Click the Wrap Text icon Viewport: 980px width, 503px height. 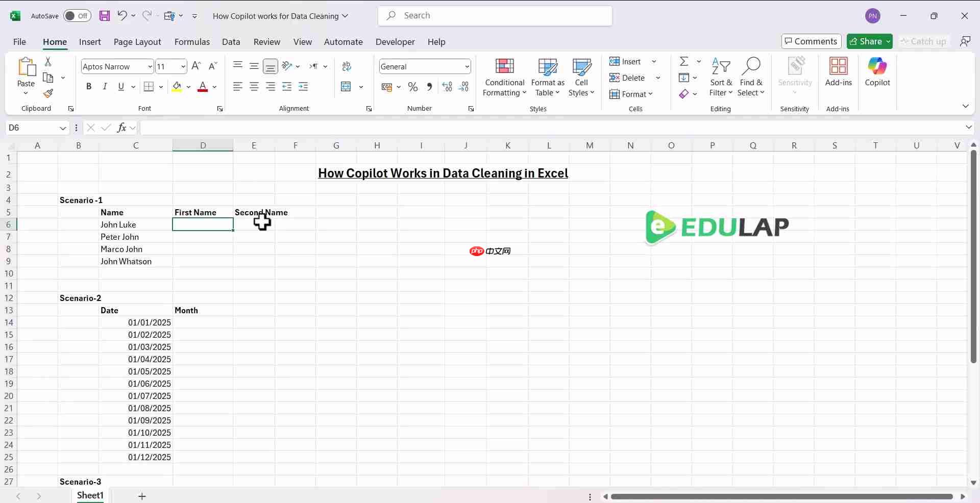click(x=347, y=66)
